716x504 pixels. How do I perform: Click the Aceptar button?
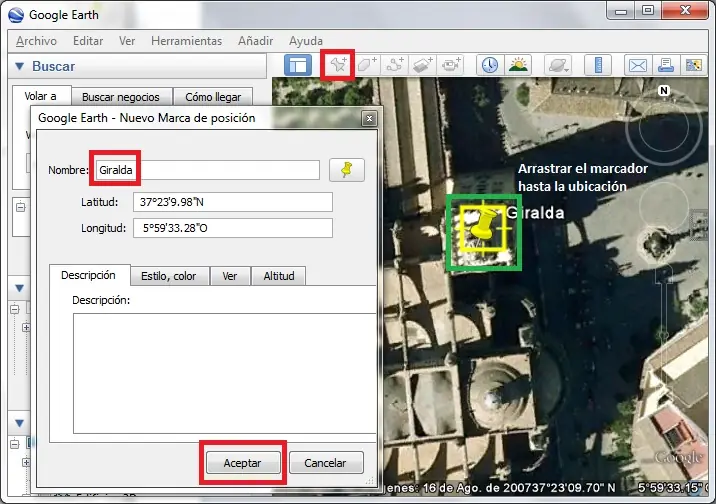click(x=242, y=463)
